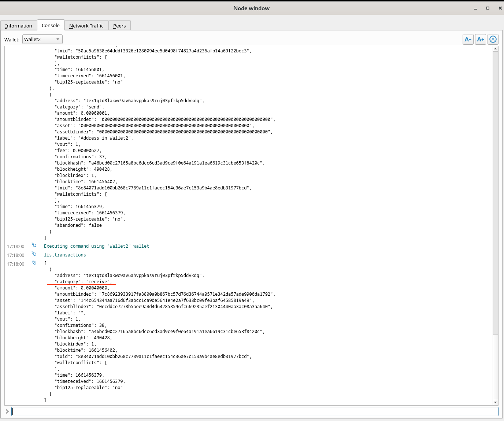Screen dimensions: 504x421
Task: Select the highlighted amount 0.00040000 text
Action: tap(81, 288)
